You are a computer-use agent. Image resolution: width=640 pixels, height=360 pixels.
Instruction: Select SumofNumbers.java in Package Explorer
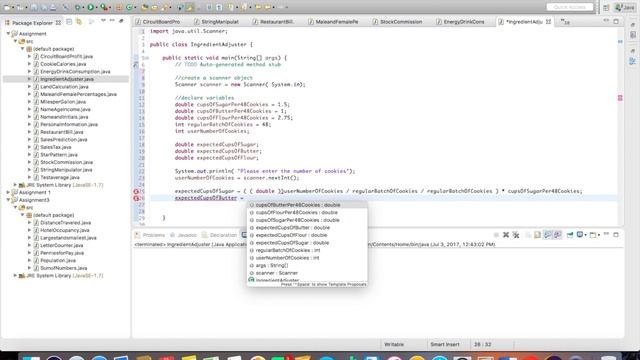coord(63,268)
